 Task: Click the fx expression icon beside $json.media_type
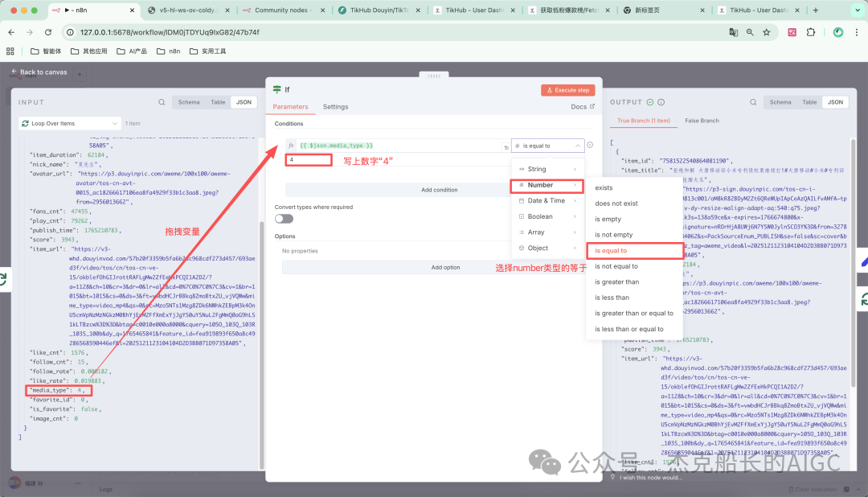[291, 146]
